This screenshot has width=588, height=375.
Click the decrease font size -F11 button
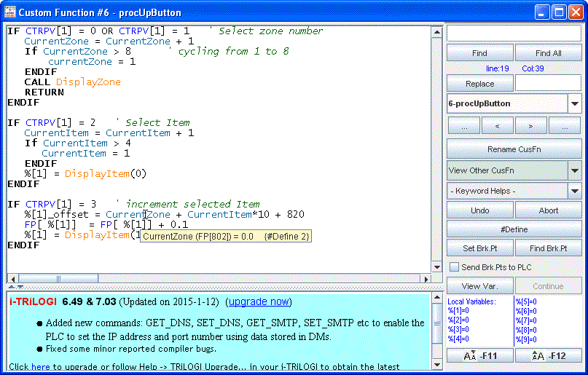[x=479, y=355]
